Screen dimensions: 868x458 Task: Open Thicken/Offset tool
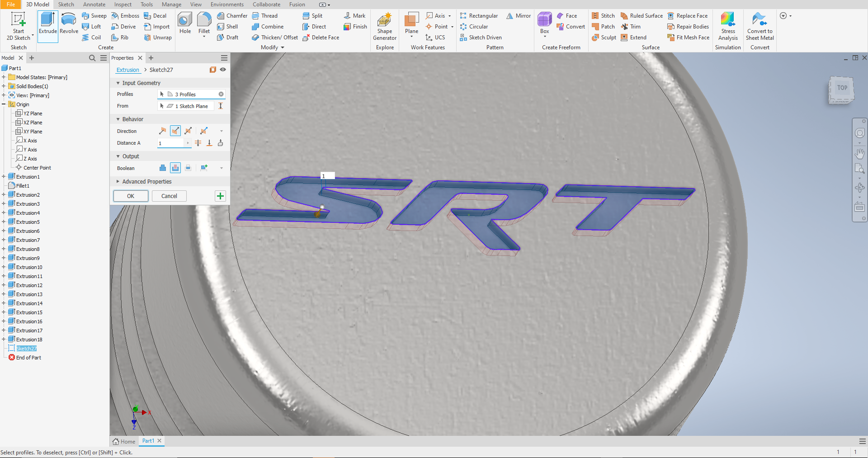click(x=275, y=38)
